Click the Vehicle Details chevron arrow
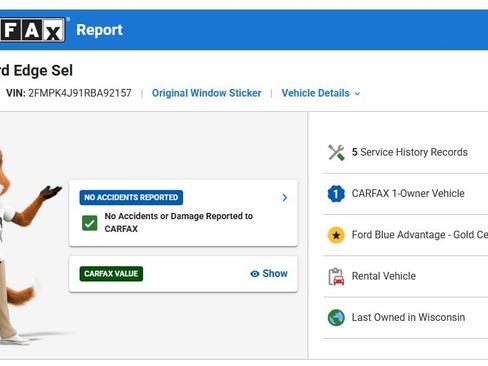The height and width of the screenshot is (366, 488). click(x=357, y=94)
